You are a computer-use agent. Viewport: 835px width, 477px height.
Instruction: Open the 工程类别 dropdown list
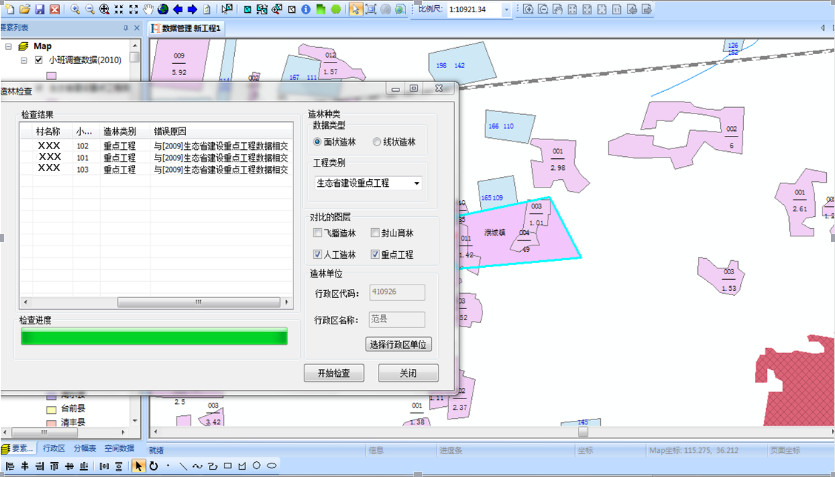coord(416,184)
